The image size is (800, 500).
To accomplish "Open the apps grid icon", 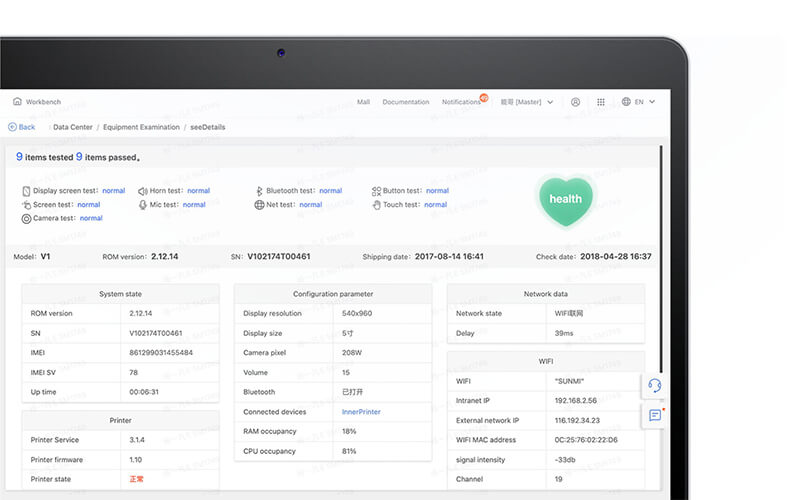I will coord(601,102).
